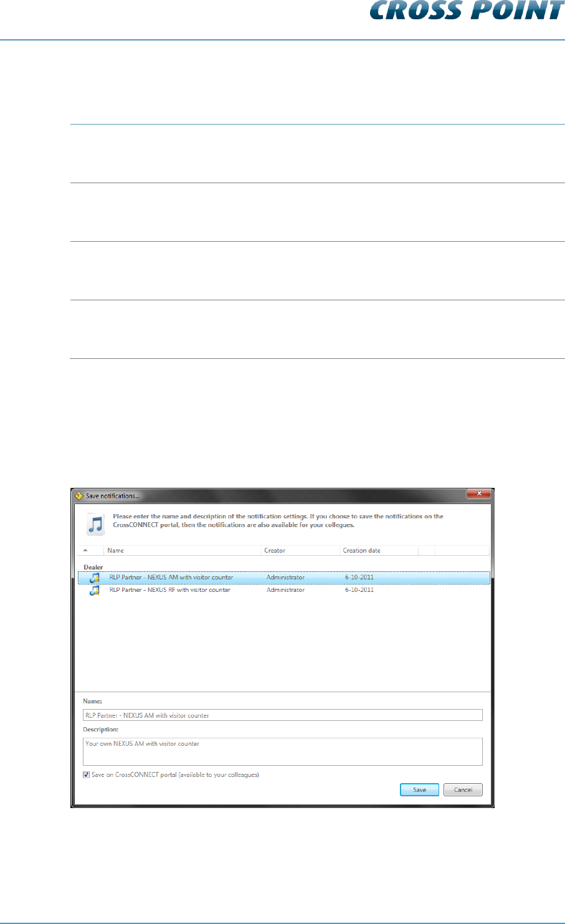Click the Dealer group heading
Image resolution: width=565 pixels, height=924 pixels.
click(93, 567)
